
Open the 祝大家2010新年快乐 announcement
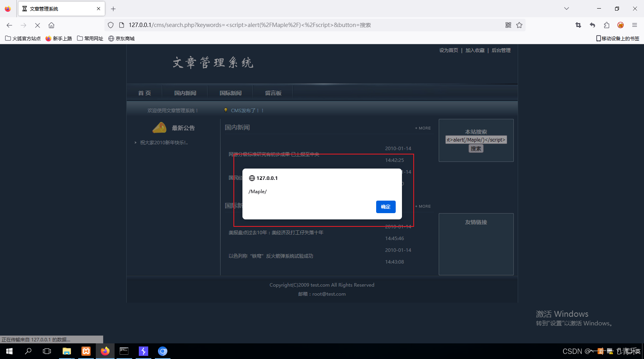(x=164, y=143)
